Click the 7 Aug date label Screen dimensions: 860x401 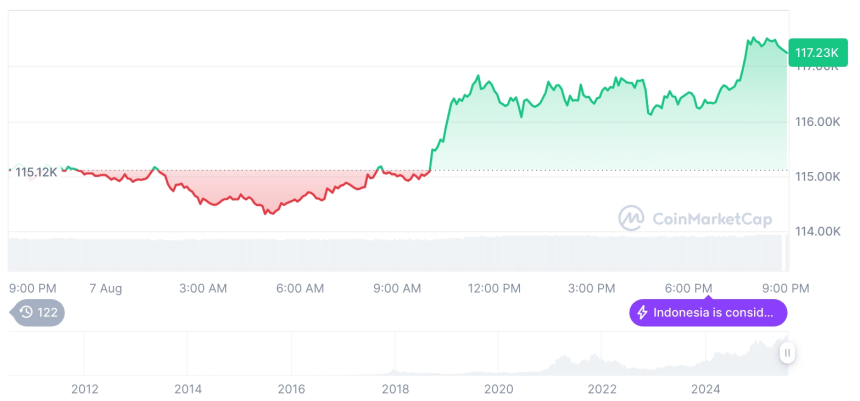click(x=105, y=288)
